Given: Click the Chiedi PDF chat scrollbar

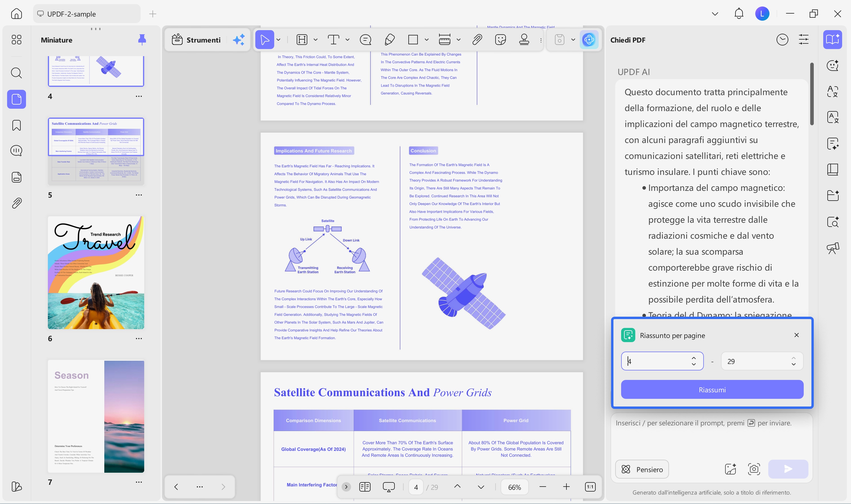Looking at the screenshot, I should pyautogui.click(x=812, y=94).
